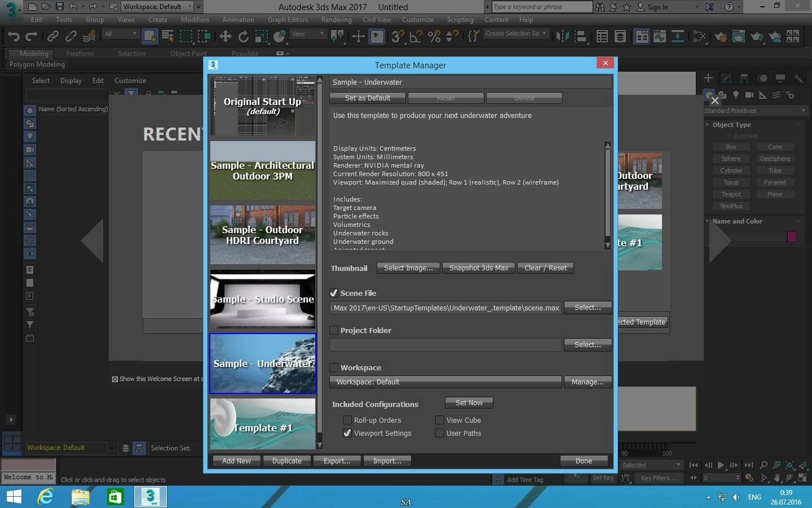Open Render Setup teapot icon
The width and height of the screenshot is (812, 508).
point(720,37)
